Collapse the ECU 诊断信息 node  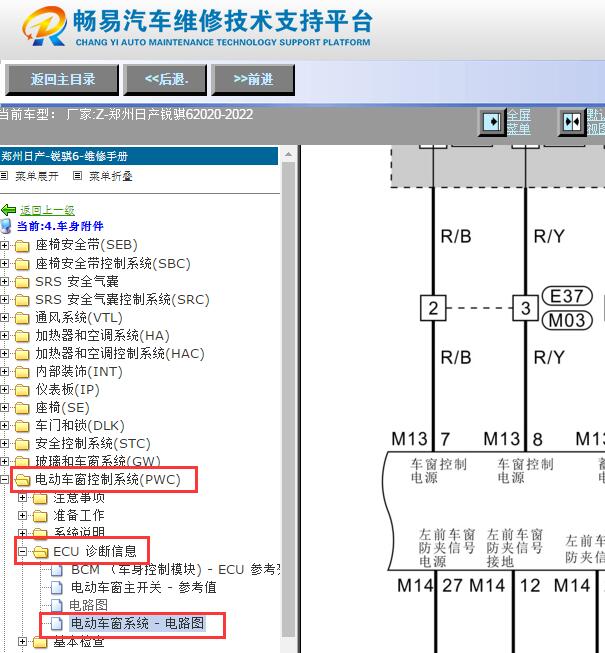[x=22, y=552]
